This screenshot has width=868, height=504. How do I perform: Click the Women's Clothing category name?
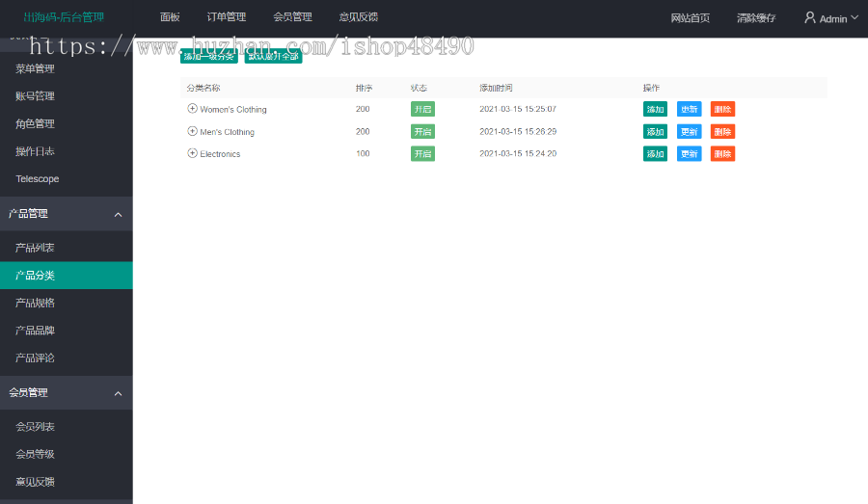pos(233,110)
